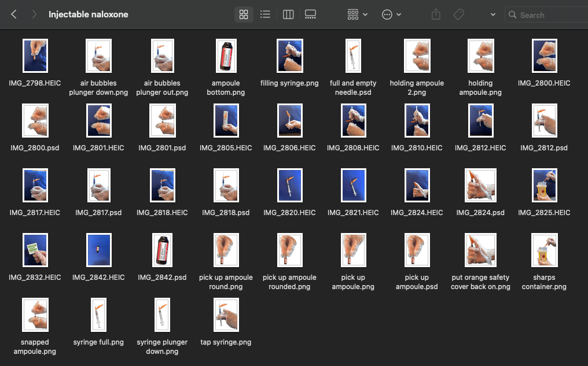Click the Injectable naloxone folder title
Screen dimensions: 588x366
point(89,14)
